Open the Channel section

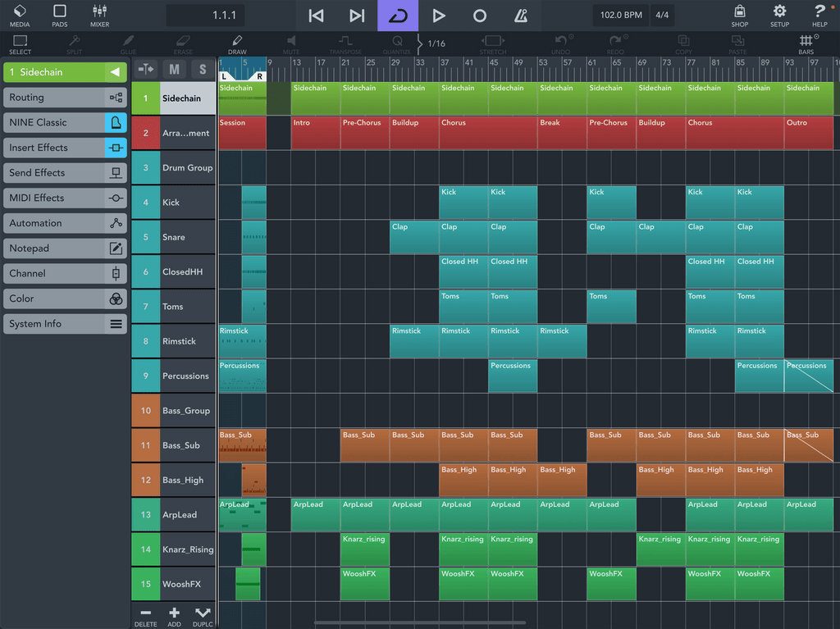pyautogui.click(x=65, y=274)
